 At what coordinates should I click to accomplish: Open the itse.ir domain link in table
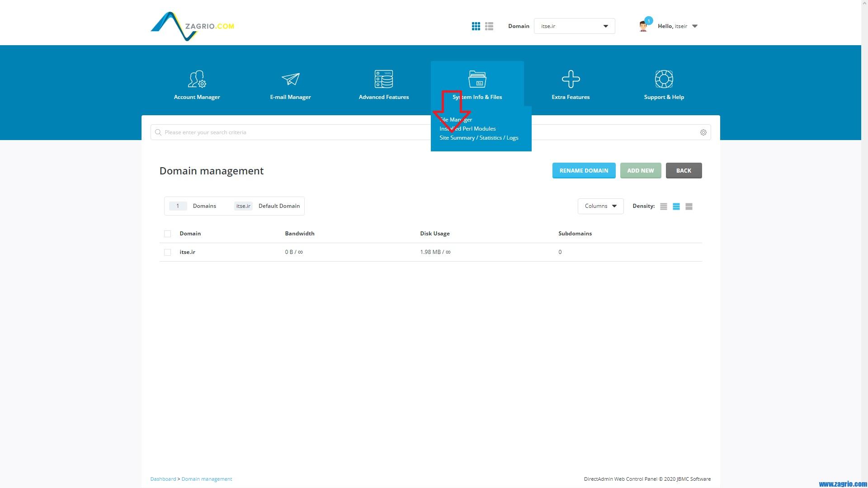point(187,252)
